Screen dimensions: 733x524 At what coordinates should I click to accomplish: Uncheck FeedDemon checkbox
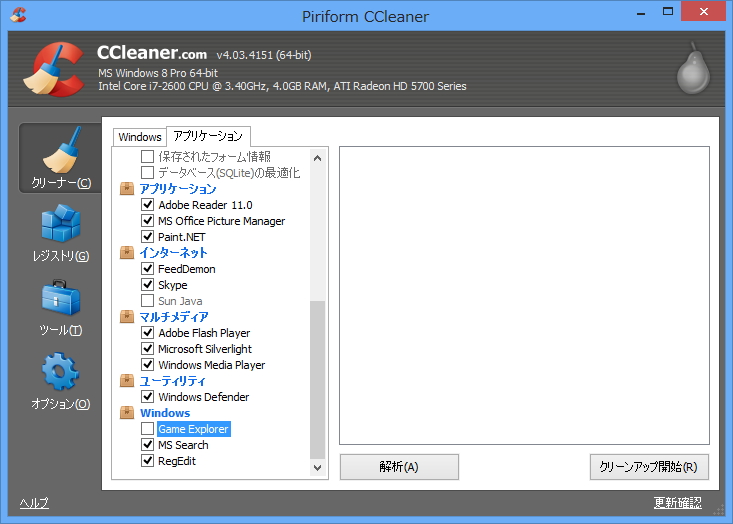[x=147, y=269]
